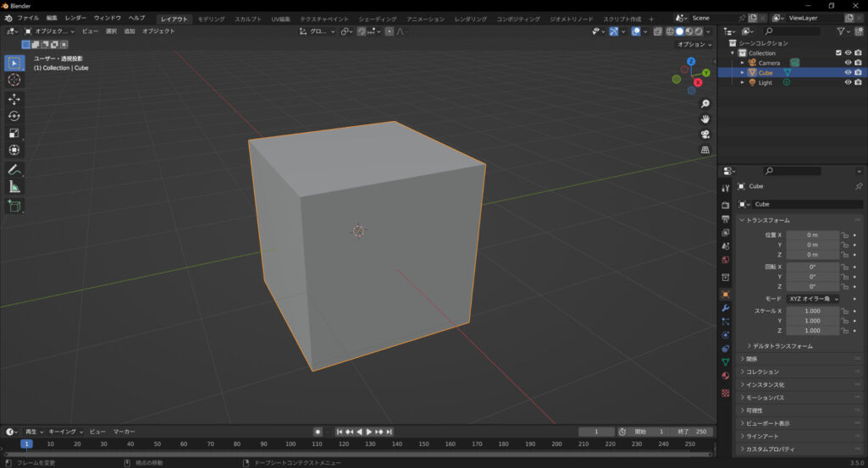Open the File menu

pos(28,19)
